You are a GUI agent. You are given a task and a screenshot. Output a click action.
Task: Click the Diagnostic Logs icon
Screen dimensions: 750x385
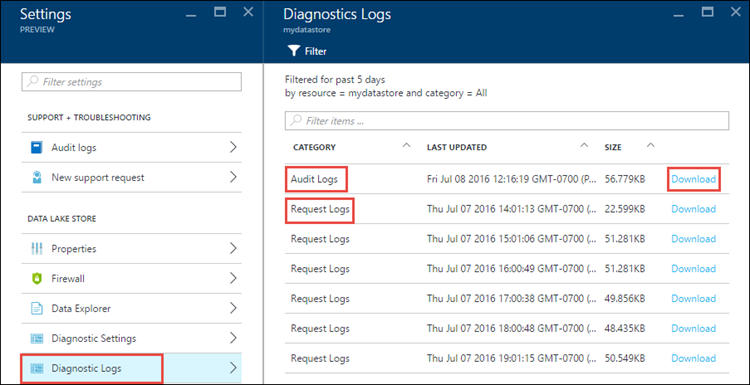point(37,368)
